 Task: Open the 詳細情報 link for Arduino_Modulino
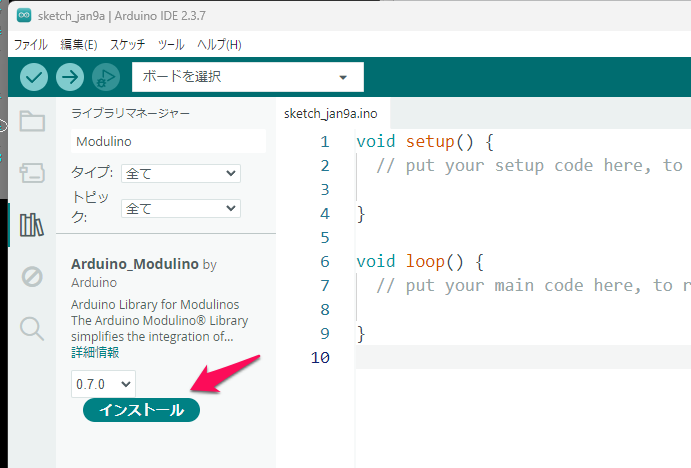[x=95, y=352]
